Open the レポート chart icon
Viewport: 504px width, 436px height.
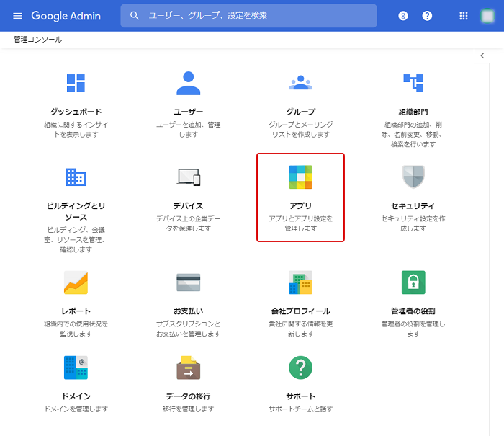coord(76,282)
